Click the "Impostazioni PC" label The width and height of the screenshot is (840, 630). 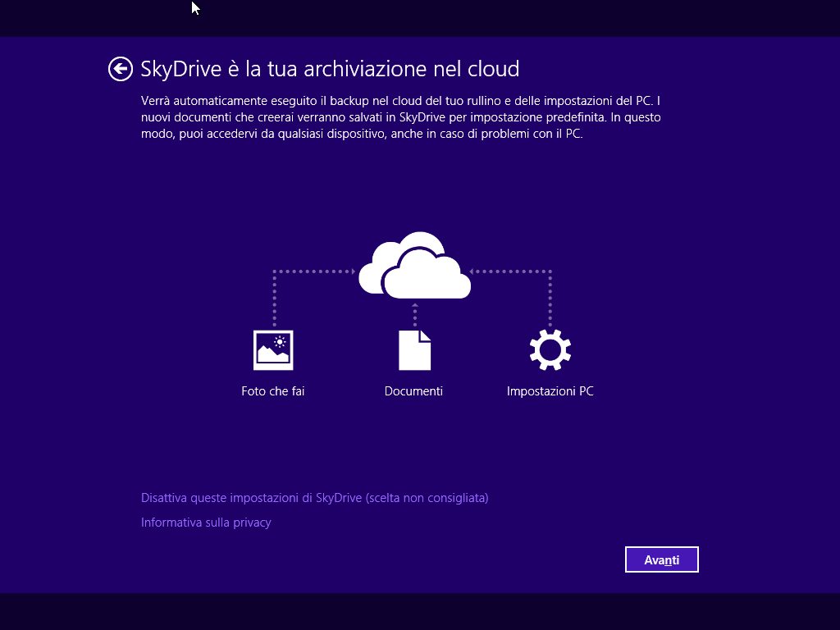[x=550, y=391]
